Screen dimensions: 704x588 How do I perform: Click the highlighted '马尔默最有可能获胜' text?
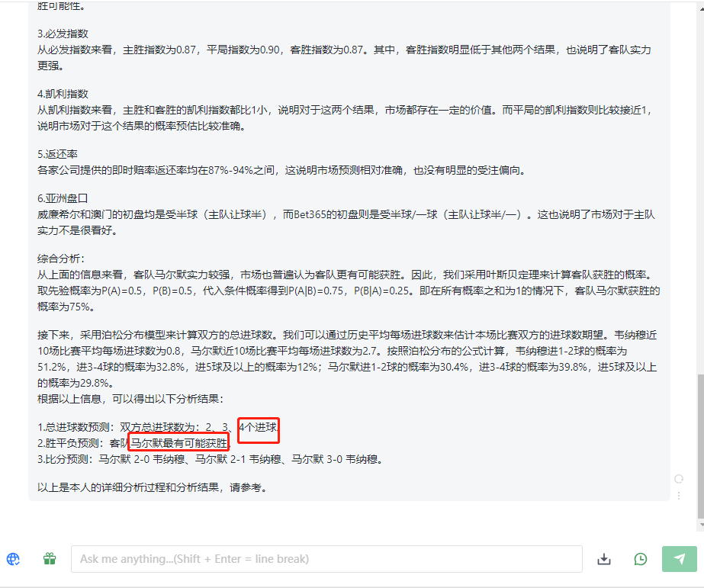pos(179,443)
